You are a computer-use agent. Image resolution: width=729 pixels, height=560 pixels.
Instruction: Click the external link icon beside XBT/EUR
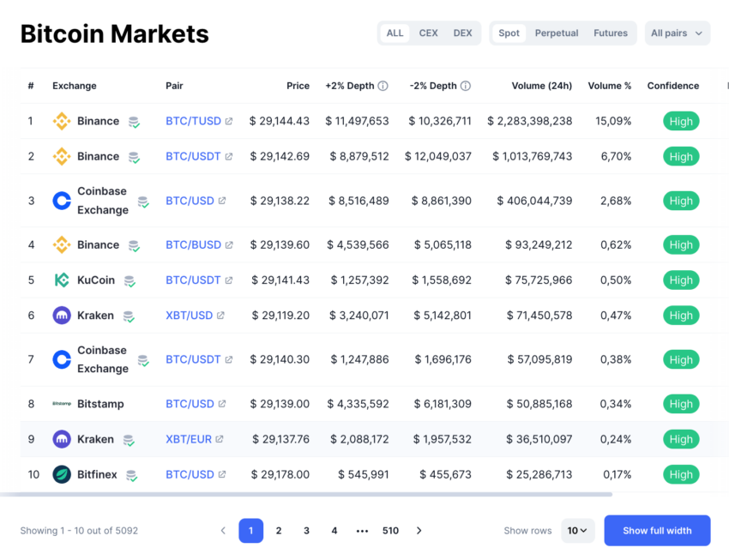pos(219,439)
